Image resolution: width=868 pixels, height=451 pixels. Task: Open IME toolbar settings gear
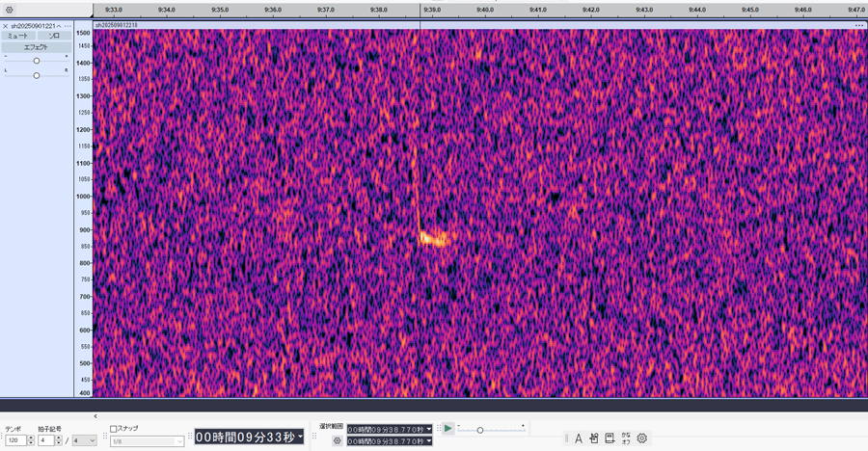point(642,438)
